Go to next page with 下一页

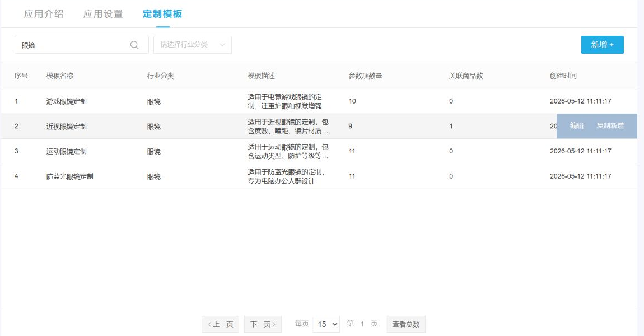coord(263,324)
